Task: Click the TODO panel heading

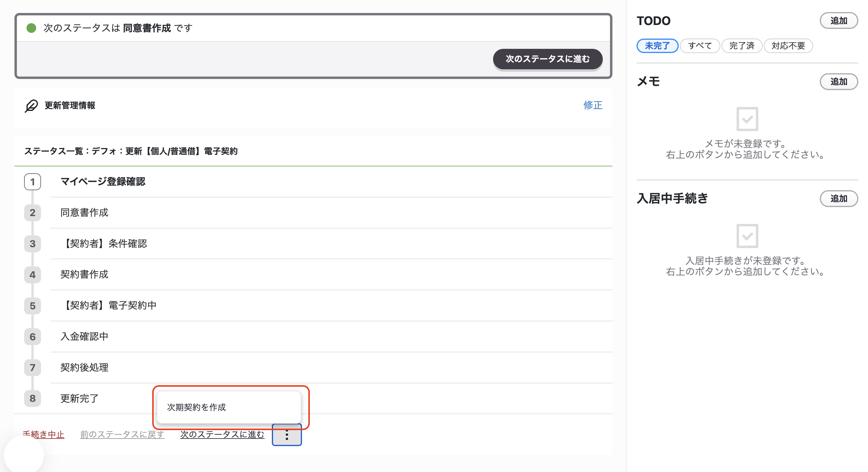Action: coord(654,21)
